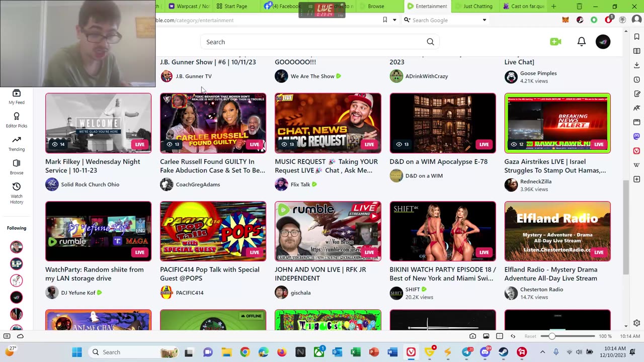Image resolution: width=644 pixels, height=362 pixels.
Task: Open Browse in Rumble sidebar
Action: 17,167
